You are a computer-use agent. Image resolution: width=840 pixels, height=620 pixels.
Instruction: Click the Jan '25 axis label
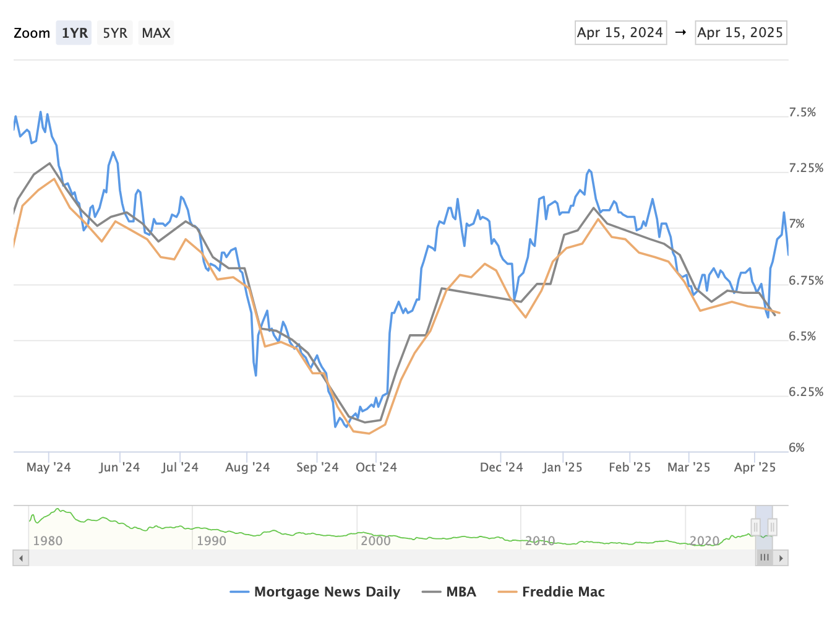[x=562, y=468]
